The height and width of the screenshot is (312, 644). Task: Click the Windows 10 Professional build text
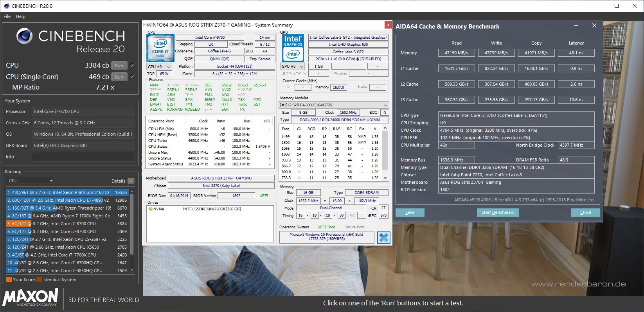point(326,237)
